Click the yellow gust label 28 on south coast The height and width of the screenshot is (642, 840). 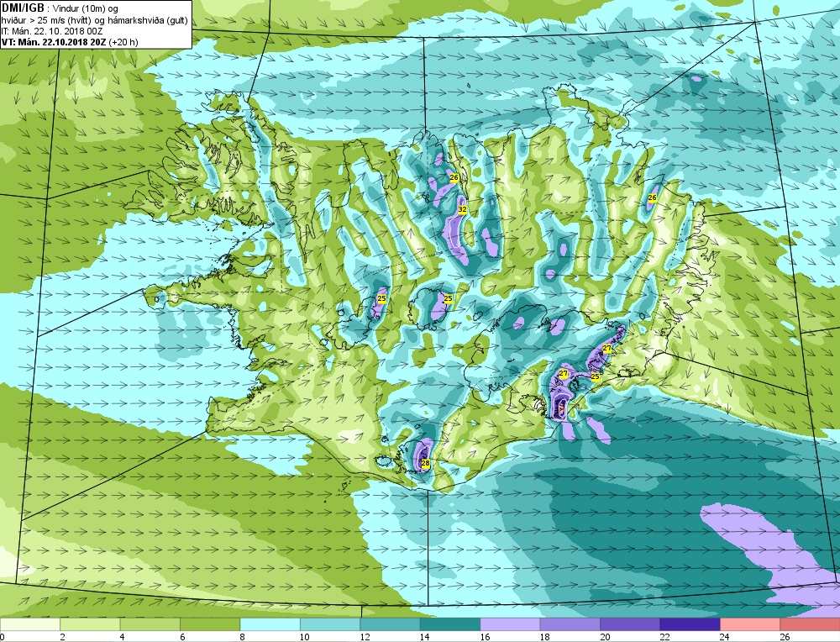(x=425, y=463)
